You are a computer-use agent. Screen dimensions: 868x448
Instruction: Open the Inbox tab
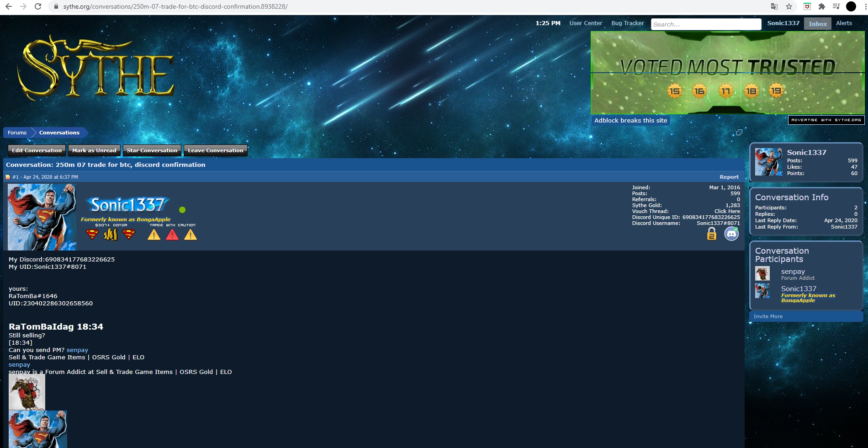pyautogui.click(x=818, y=24)
